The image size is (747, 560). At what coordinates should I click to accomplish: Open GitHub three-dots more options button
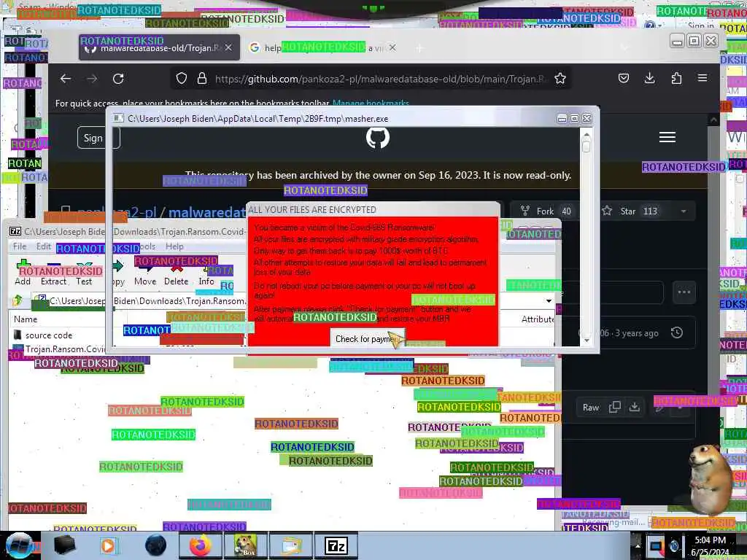[x=684, y=292]
